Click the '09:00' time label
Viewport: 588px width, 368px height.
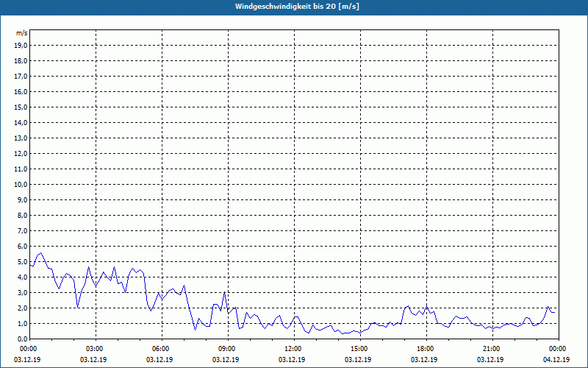(229, 349)
